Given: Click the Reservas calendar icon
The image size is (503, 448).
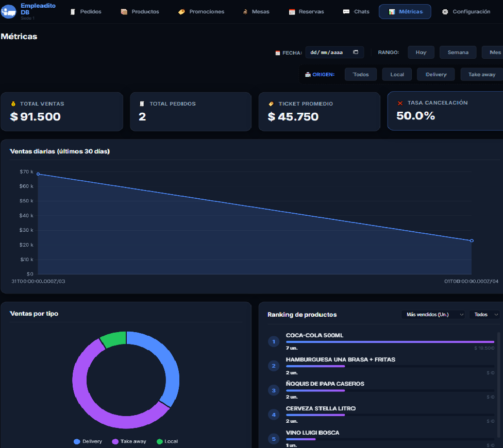Looking at the screenshot, I should coord(292,12).
